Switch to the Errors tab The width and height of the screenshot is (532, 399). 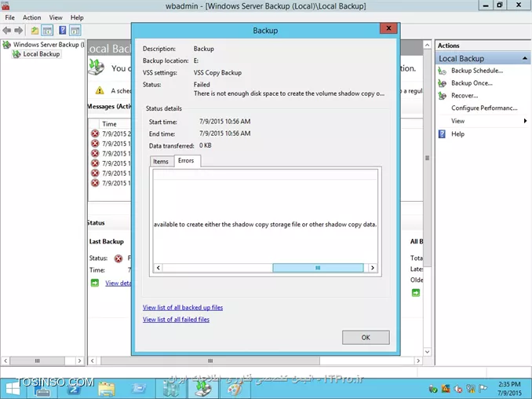(x=186, y=160)
